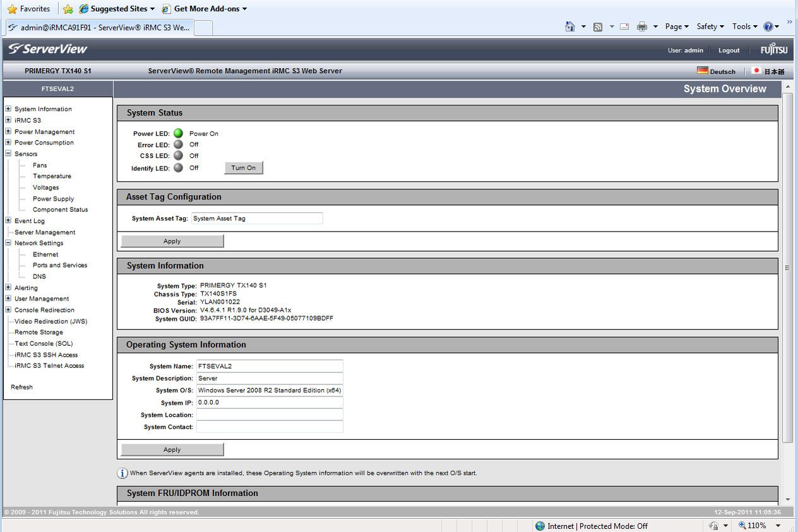Collapse the Network Settings node
The width and height of the screenshot is (798, 532).
coord(8,242)
